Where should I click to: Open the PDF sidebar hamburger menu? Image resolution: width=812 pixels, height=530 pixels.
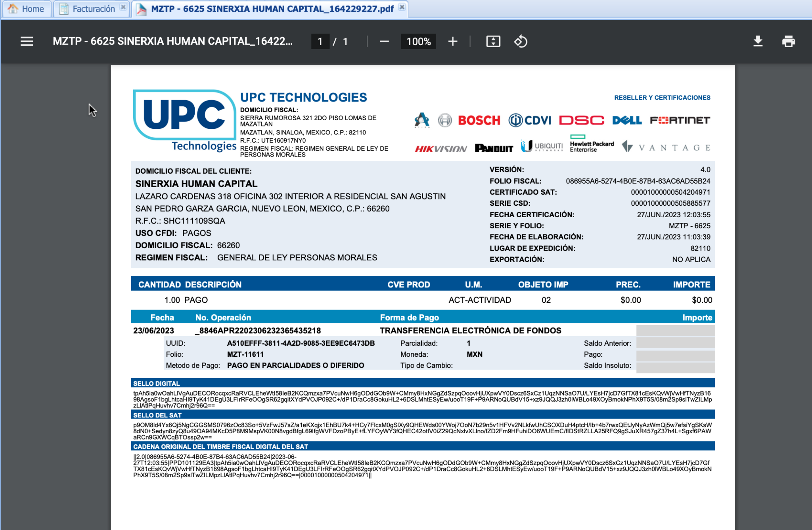[27, 41]
